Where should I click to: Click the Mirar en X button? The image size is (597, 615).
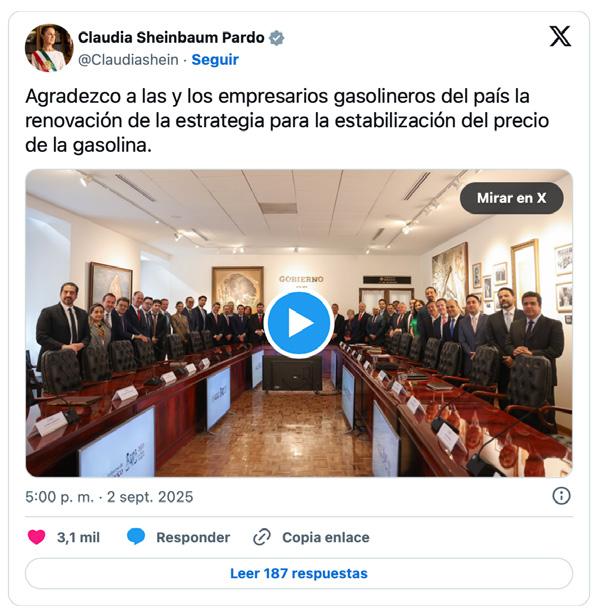point(511,198)
